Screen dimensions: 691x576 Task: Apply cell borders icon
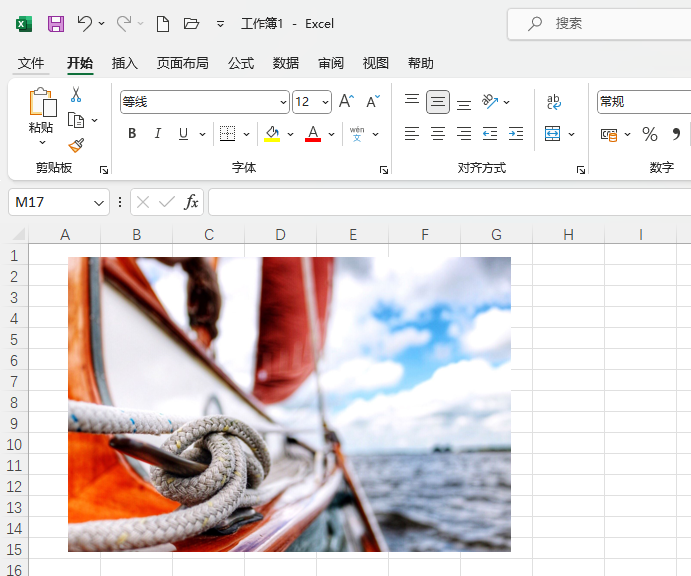pyautogui.click(x=227, y=134)
